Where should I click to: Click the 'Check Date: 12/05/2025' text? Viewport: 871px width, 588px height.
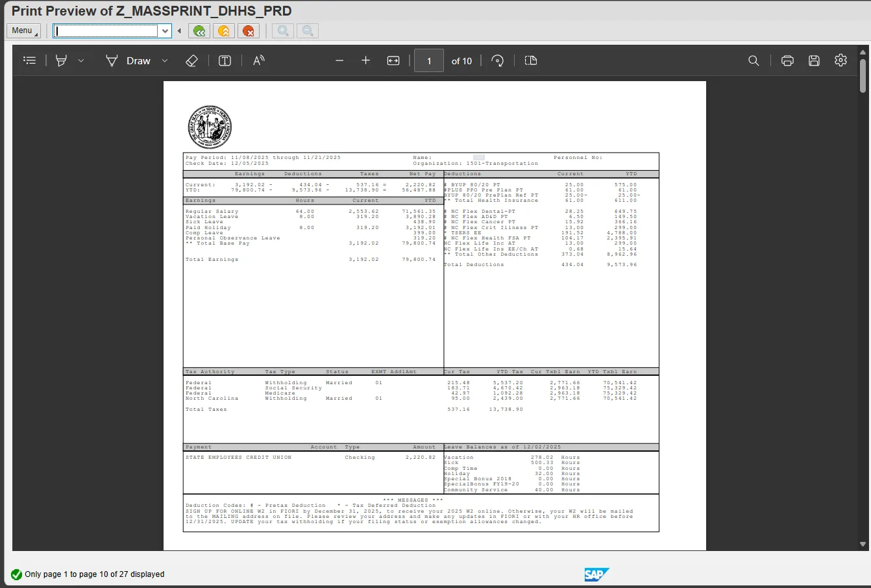[227, 164]
